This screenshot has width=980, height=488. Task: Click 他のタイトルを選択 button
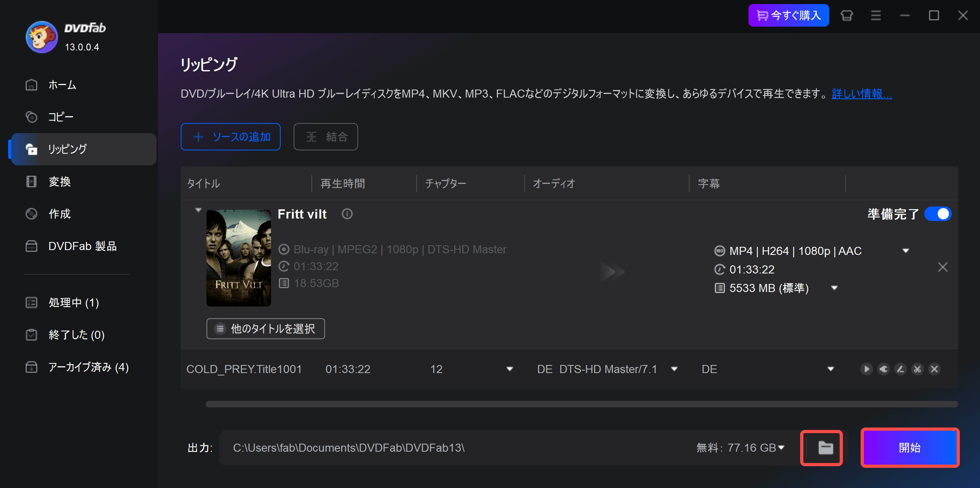[x=266, y=329]
